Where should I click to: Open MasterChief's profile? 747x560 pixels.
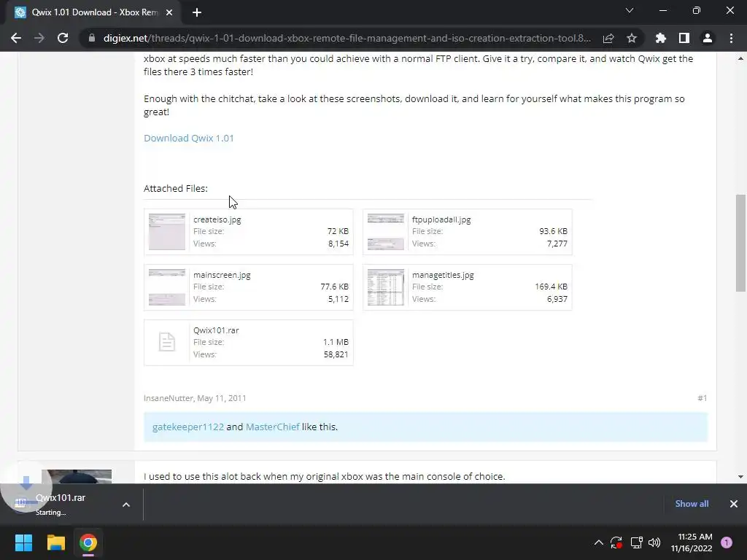coord(273,427)
